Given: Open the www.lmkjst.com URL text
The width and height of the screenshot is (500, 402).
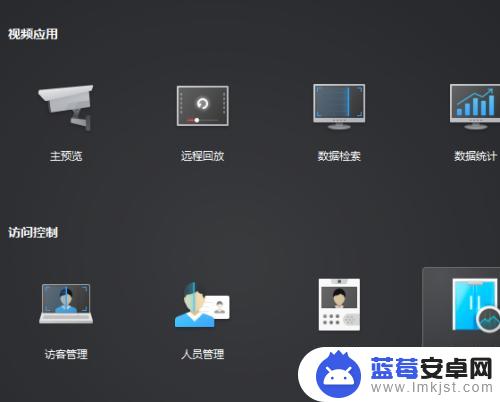Looking at the screenshot, I should pos(432,387).
